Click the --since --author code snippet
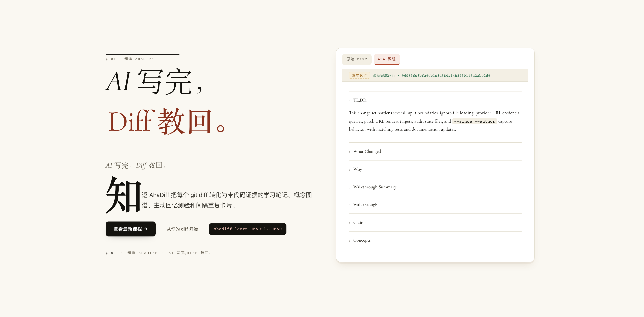 [474, 121]
